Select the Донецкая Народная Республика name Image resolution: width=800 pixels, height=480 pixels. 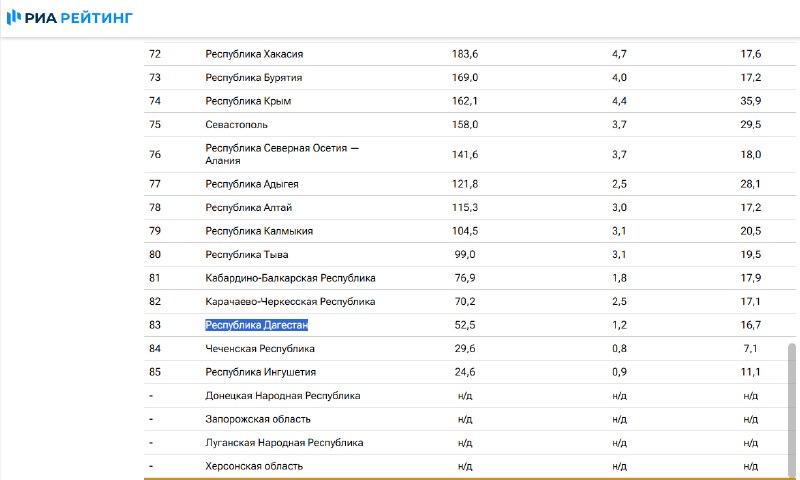click(283, 396)
